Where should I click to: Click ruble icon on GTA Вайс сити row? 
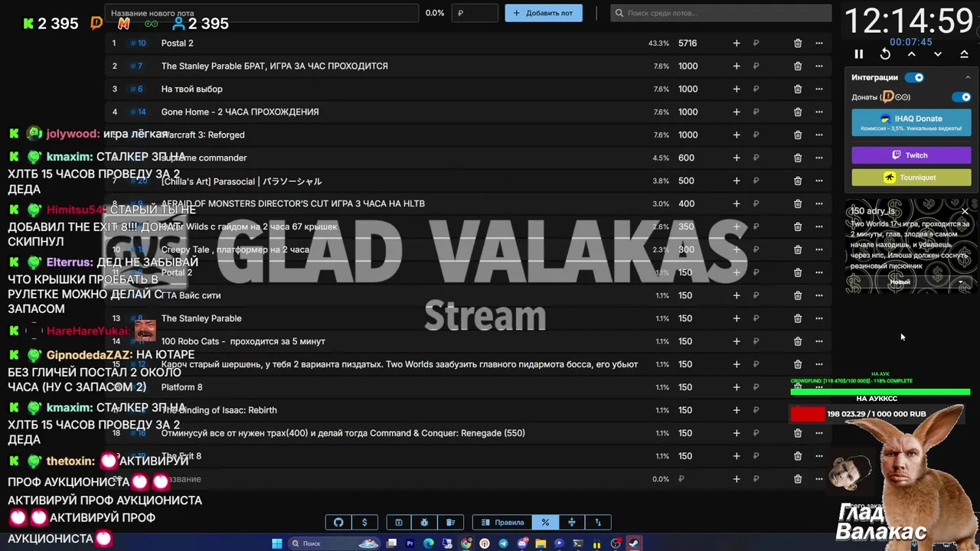[x=756, y=296]
